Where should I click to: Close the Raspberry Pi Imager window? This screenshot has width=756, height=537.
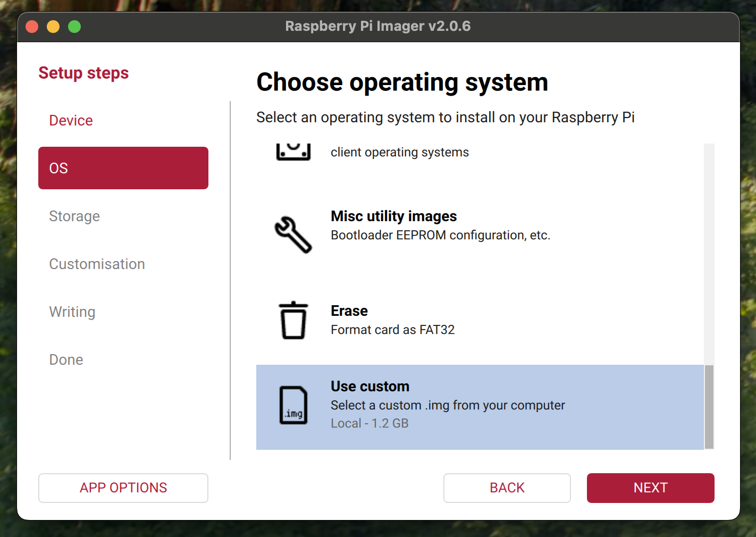[x=32, y=27]
